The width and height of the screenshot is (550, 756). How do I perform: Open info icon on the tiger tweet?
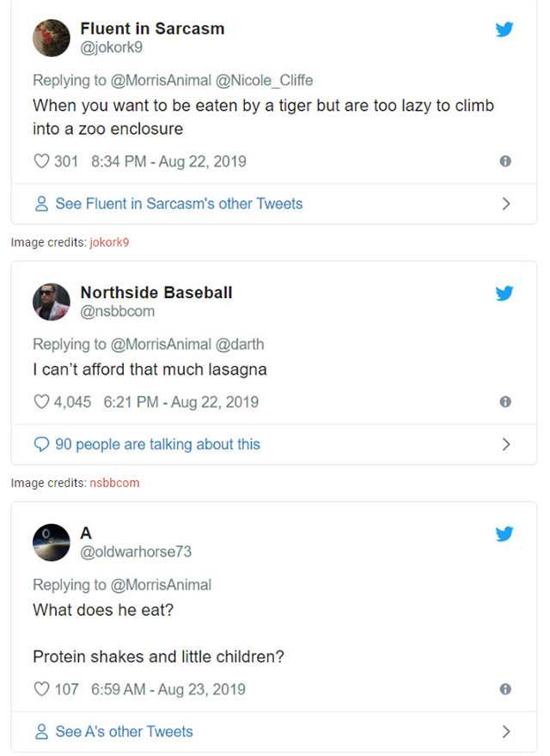(505, 162)
